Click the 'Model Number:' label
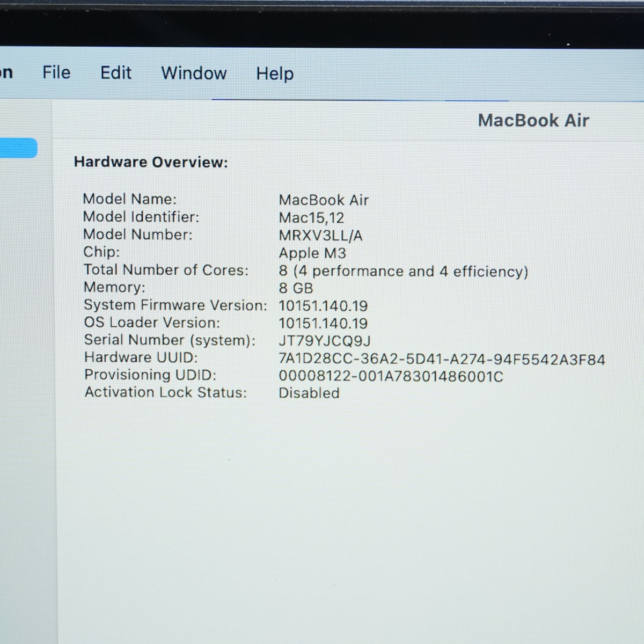644x644 pixels. [137, 235]
